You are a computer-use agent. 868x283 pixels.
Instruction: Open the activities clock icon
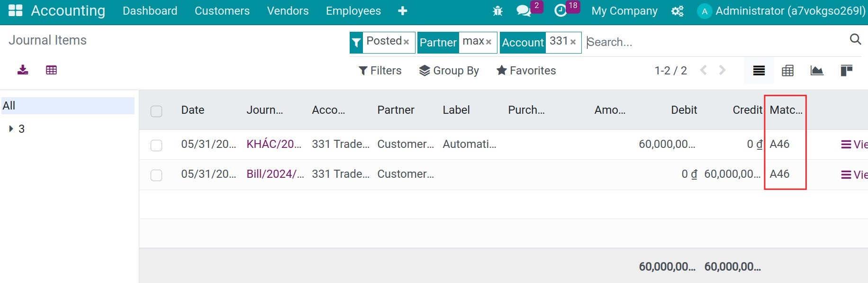pos(561,11)
